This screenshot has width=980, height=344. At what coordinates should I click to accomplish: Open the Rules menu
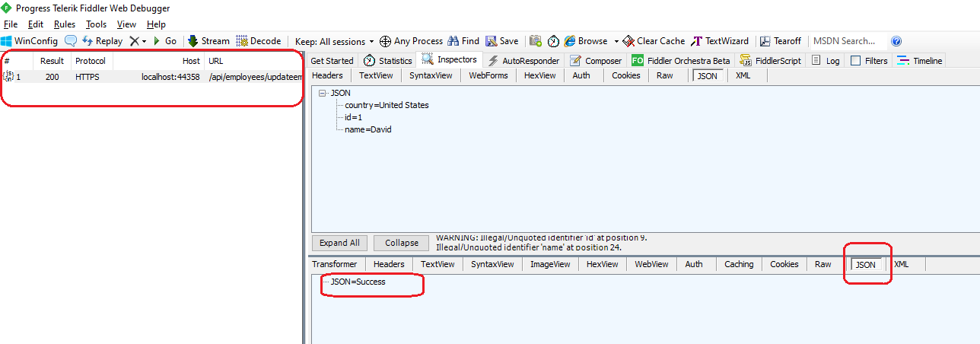point(65,24)
